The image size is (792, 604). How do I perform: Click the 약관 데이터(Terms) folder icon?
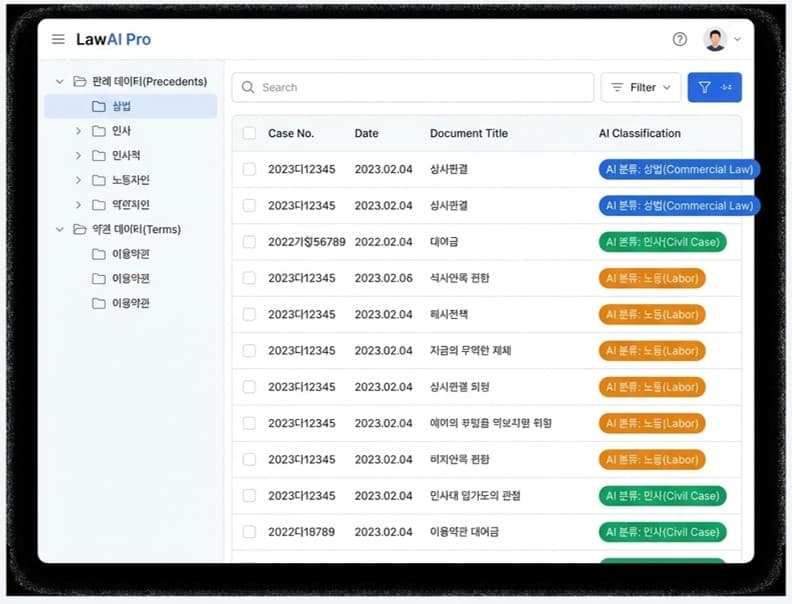pos(80,230)
